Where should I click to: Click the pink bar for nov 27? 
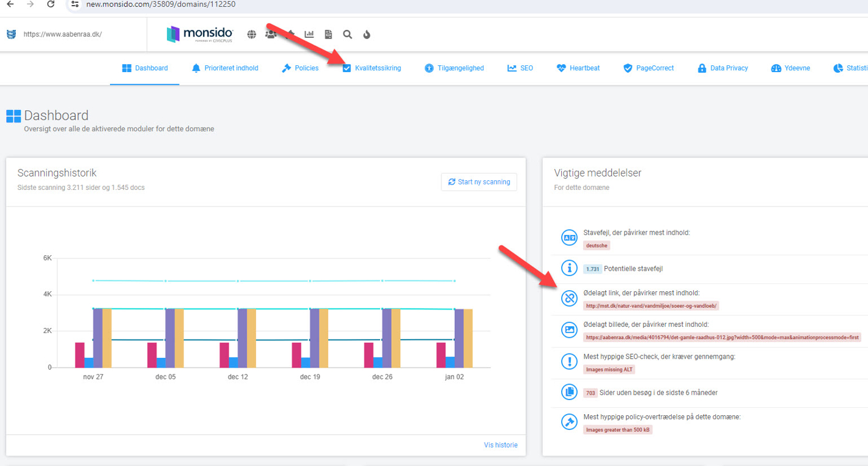click(x=79, y=355)
